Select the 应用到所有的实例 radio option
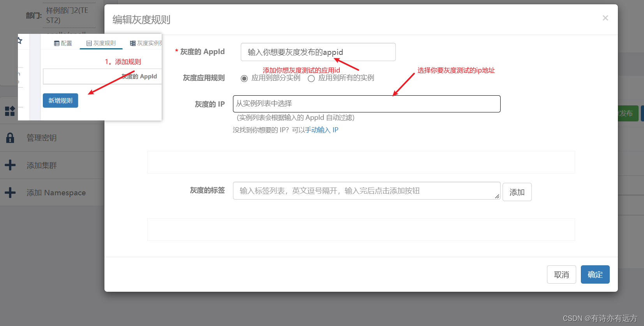Image resolution: width=644 pixels, height=326 pixels. coord(311,79)
